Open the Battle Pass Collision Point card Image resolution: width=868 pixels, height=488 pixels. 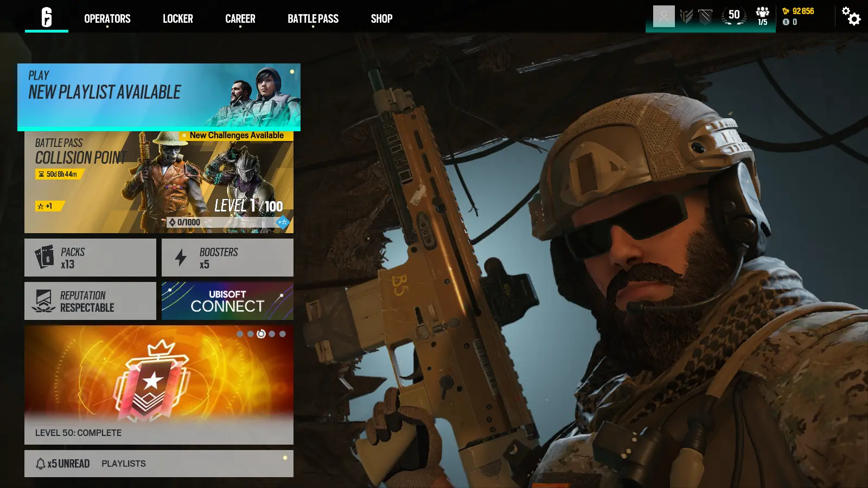pyautogui.click(x=159, y=182)
